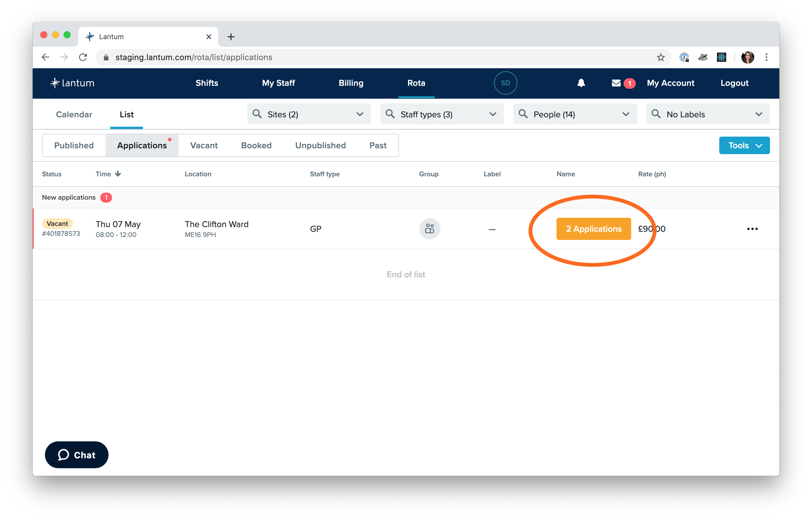Screen dimensions: 812x519
Task: Click the search icon in People filter
Action: click(523, 114)
